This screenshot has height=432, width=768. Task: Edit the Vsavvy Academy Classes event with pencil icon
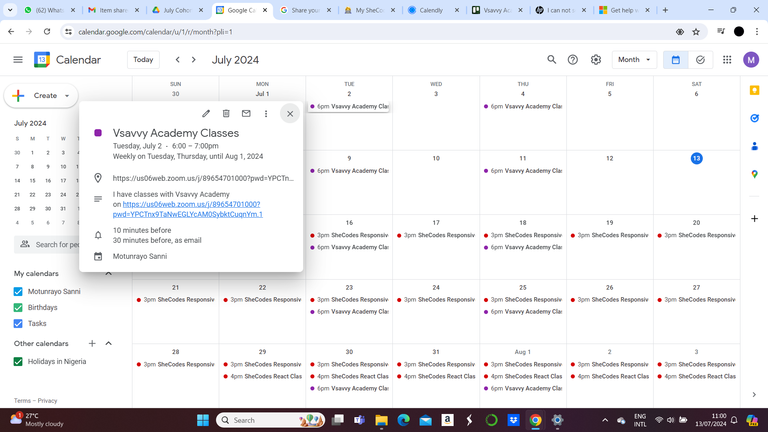[206, 114]
